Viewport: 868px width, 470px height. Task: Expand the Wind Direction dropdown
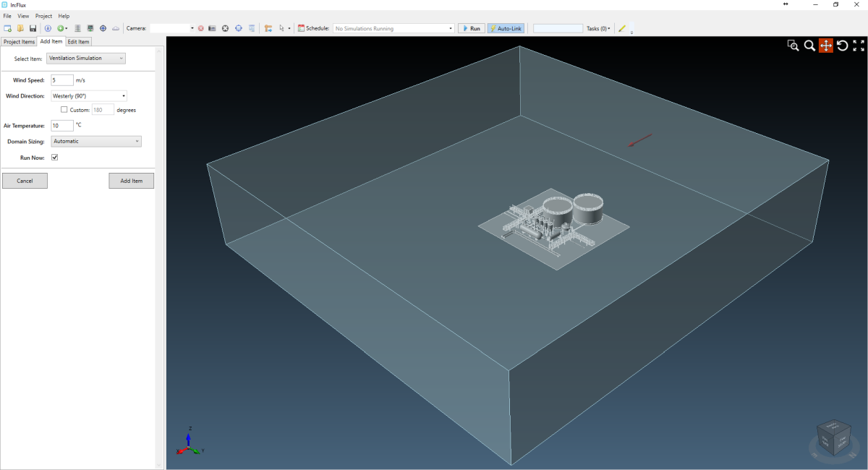pos(89,95)
